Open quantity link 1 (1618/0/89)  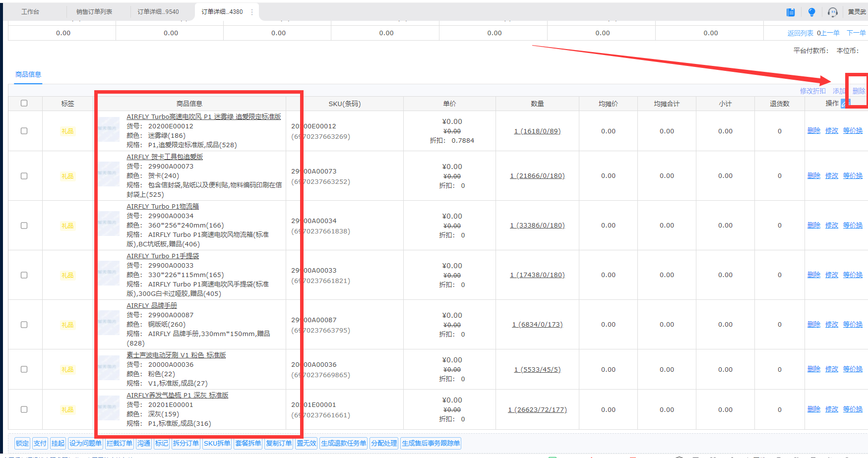coord(537,131)
